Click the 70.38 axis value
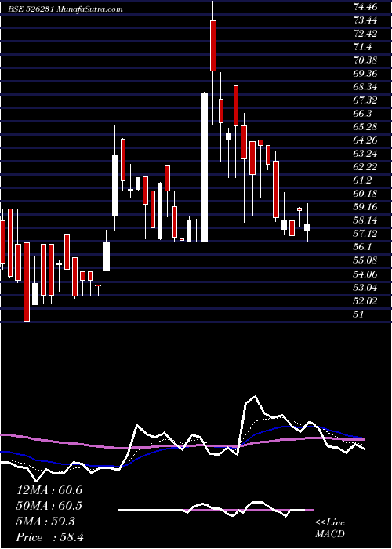392x549 pixels. [366, 60]
